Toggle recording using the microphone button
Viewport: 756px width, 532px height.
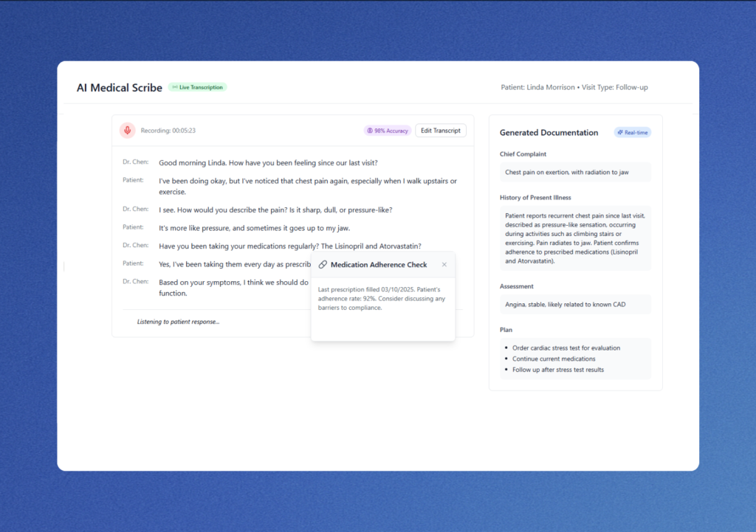[127, 130]
